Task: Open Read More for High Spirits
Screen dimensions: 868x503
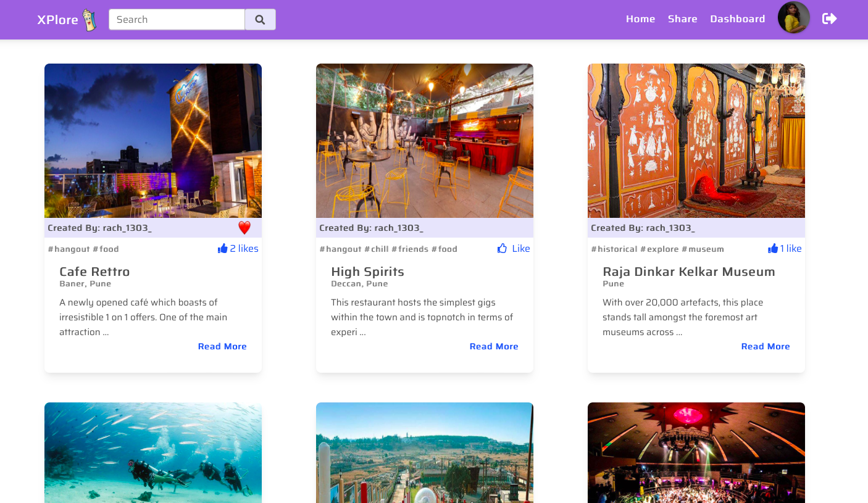Action: pos(494,346)
